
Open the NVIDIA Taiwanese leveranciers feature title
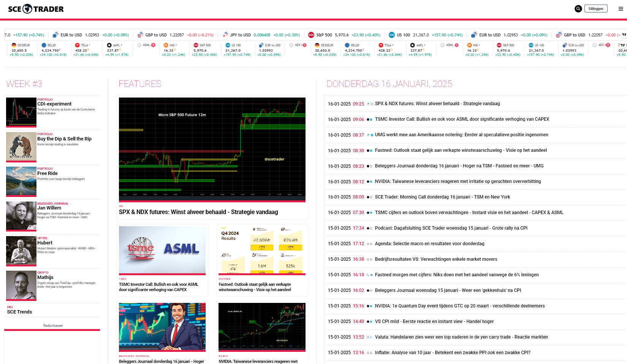[x=258, y=361]
